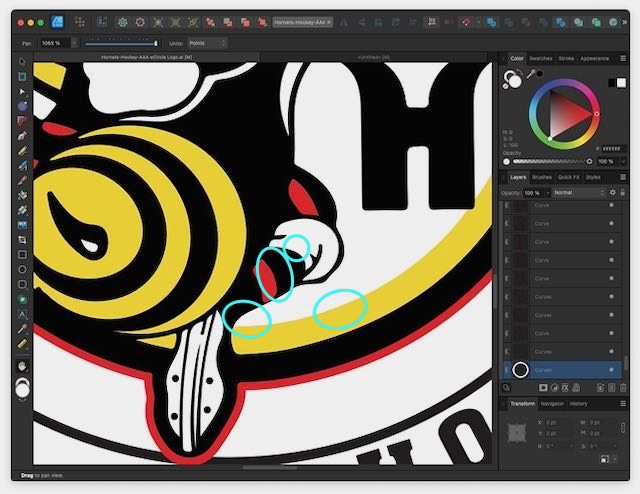Select the Node tool
Image resolution: width=640 pixels, height=494 pixels.
click(x=22, y=91)
